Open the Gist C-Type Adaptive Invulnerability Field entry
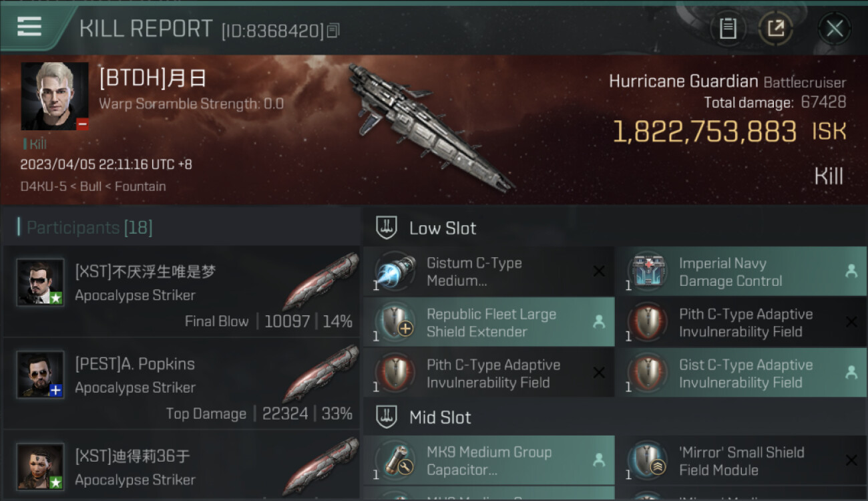 [741, 373]
